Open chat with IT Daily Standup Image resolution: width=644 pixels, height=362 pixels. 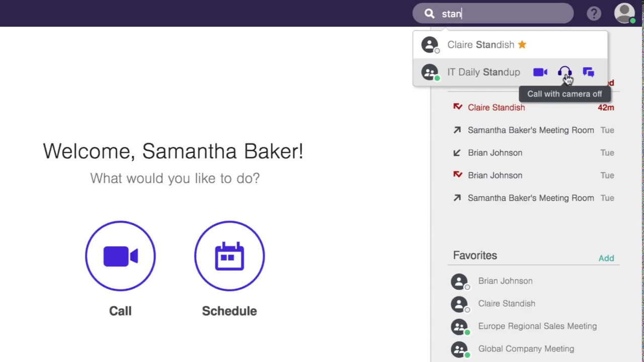[588, 72]
